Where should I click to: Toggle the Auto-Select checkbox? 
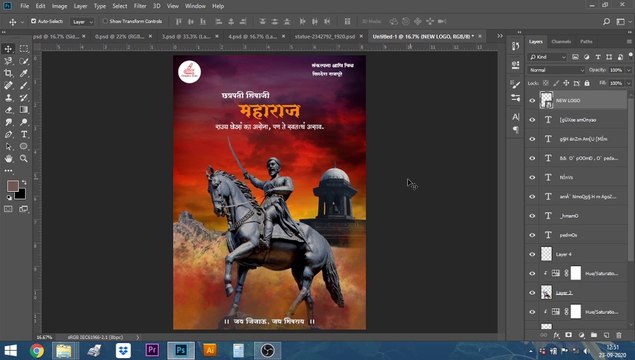point(34,21)
